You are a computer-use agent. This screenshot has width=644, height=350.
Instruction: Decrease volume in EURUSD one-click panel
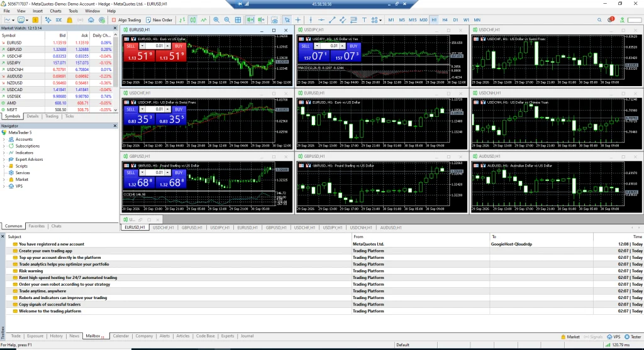click(142, 46)
